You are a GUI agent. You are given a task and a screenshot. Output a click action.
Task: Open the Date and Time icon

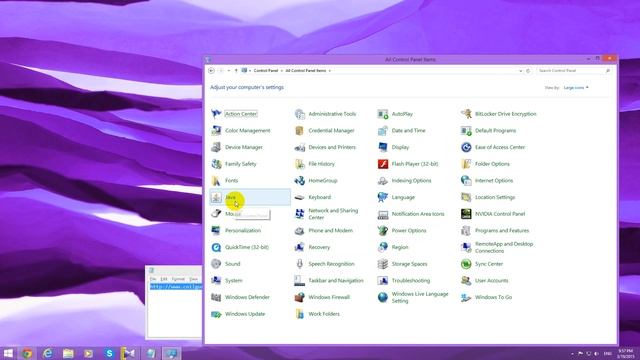[x=383, y=131]
